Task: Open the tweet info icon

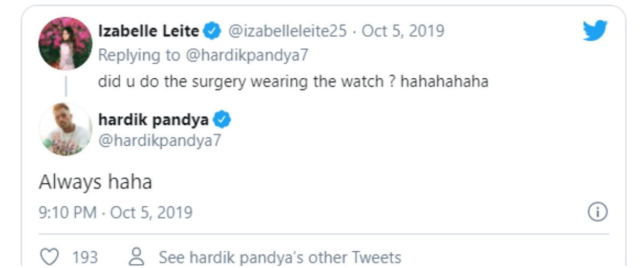Action: click(x=597, y=213)
